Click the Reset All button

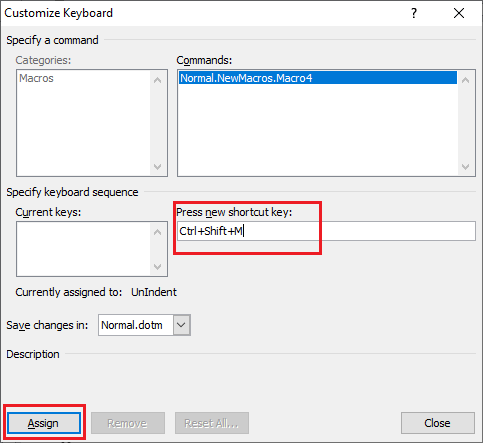click(212, 423)
